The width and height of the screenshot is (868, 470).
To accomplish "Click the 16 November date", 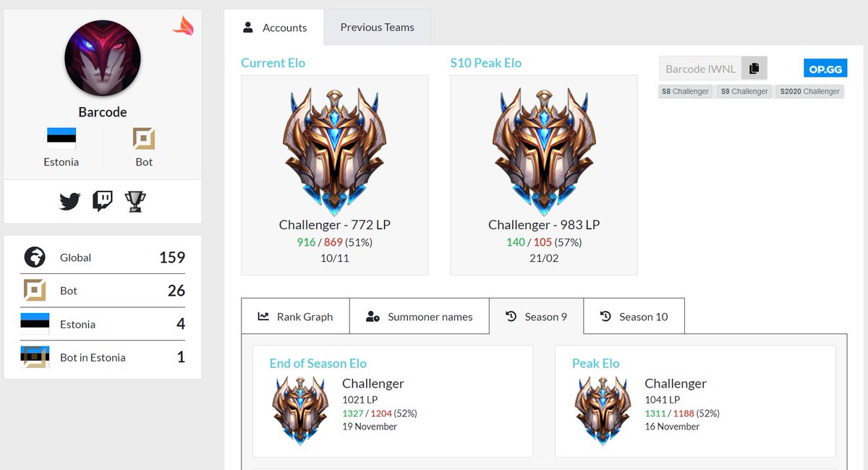I will (672, 427).
